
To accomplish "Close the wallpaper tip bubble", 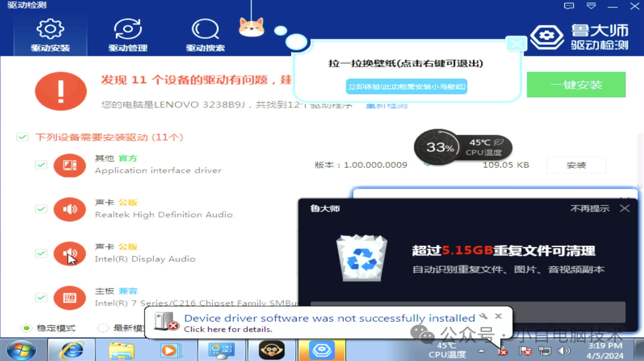I will 516,43.
